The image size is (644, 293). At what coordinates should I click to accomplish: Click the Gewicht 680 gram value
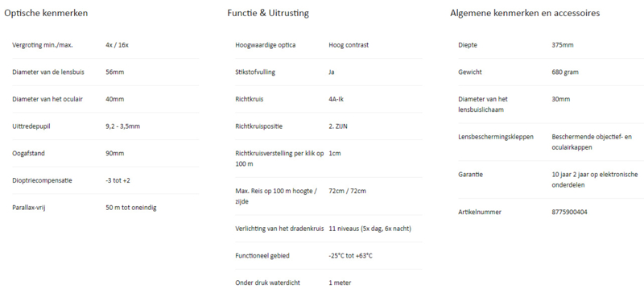[565, 72]
